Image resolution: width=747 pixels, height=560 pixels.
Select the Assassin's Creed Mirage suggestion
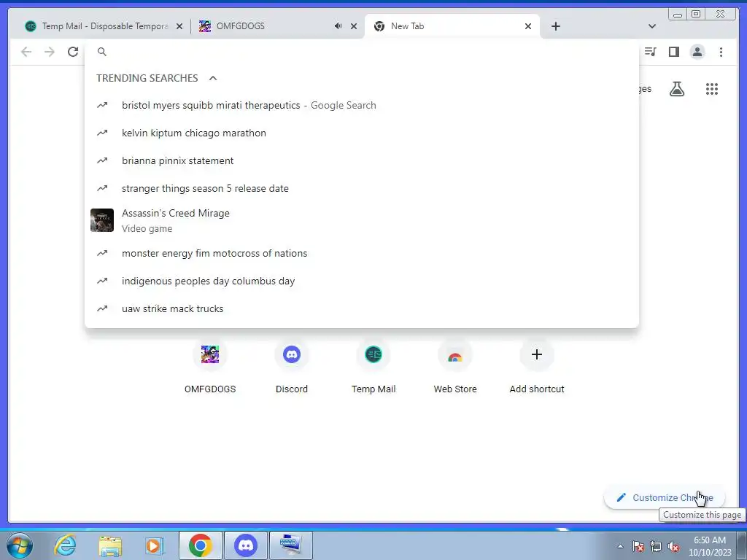pos(362,220)
